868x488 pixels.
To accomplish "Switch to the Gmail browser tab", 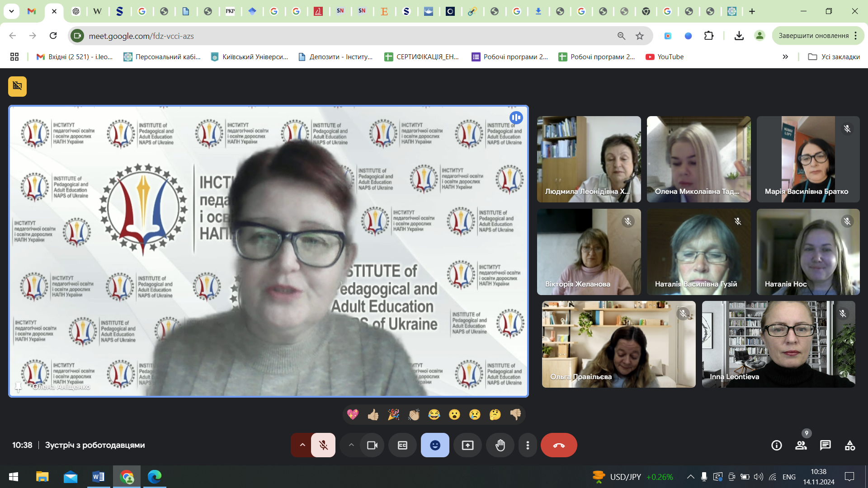I will point(32,11).
